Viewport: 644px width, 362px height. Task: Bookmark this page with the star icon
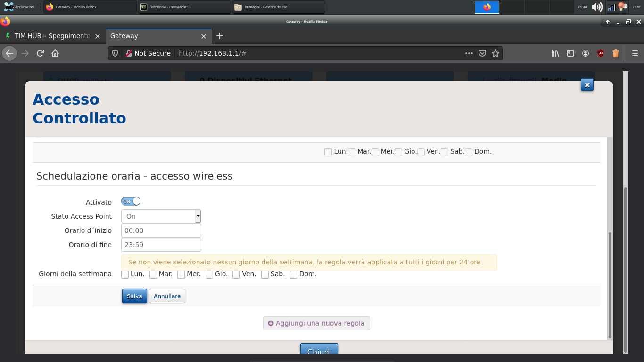pos(495,53)
